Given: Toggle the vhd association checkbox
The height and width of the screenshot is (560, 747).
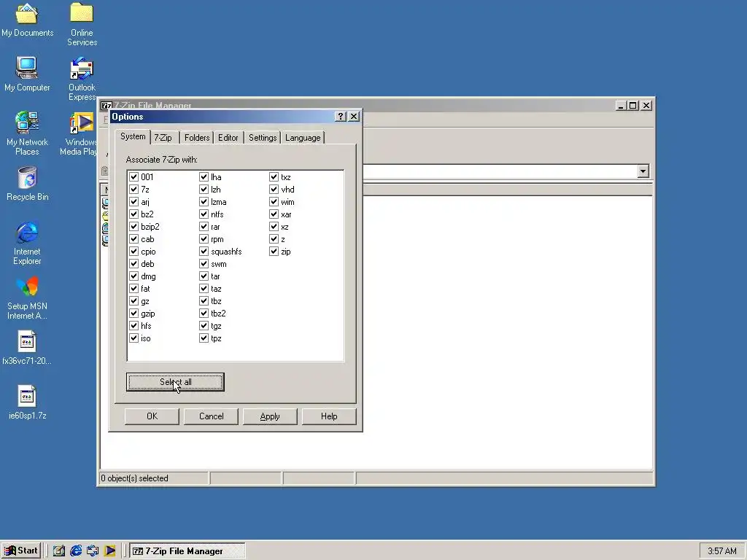Looking at the screenshot, I should pos(274,189).
